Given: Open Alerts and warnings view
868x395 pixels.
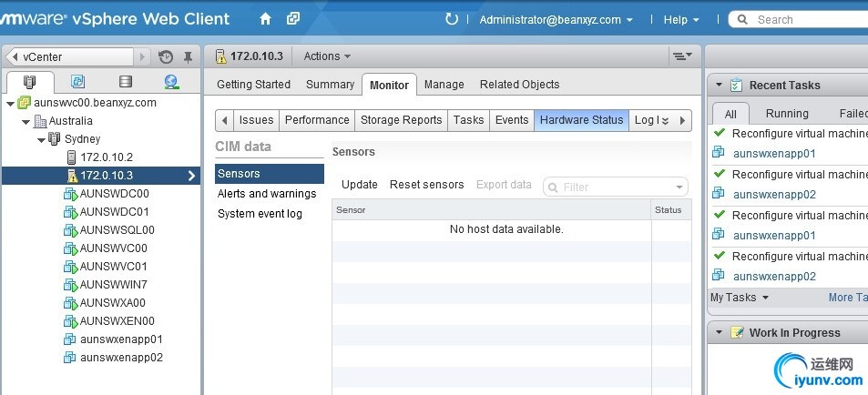Looking at the screenshot, I should 267,194.
